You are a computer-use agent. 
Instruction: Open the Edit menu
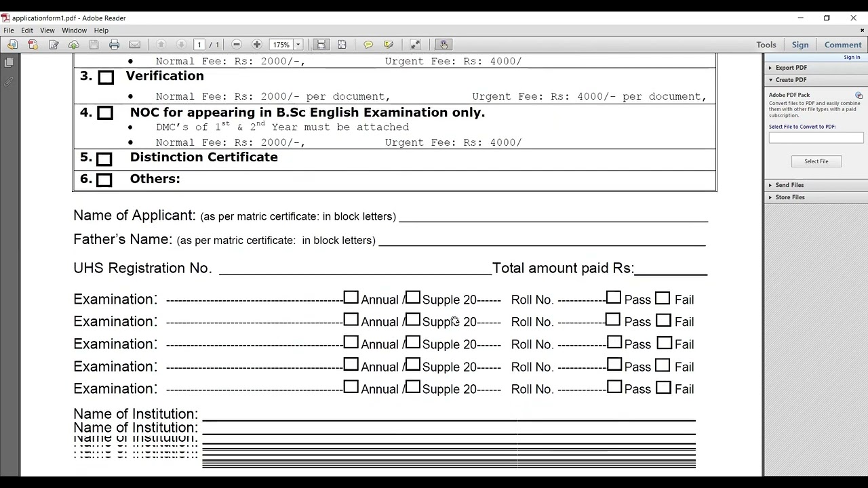tap(27, 30)
